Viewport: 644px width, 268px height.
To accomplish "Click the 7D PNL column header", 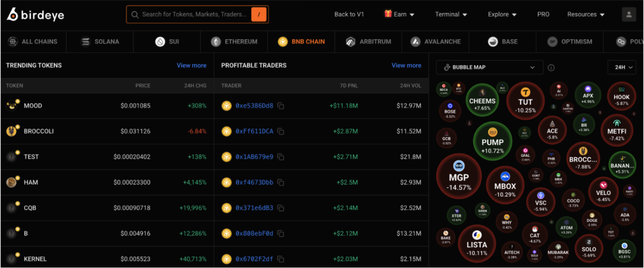I will pyautogui.click(x=349, y=85).
